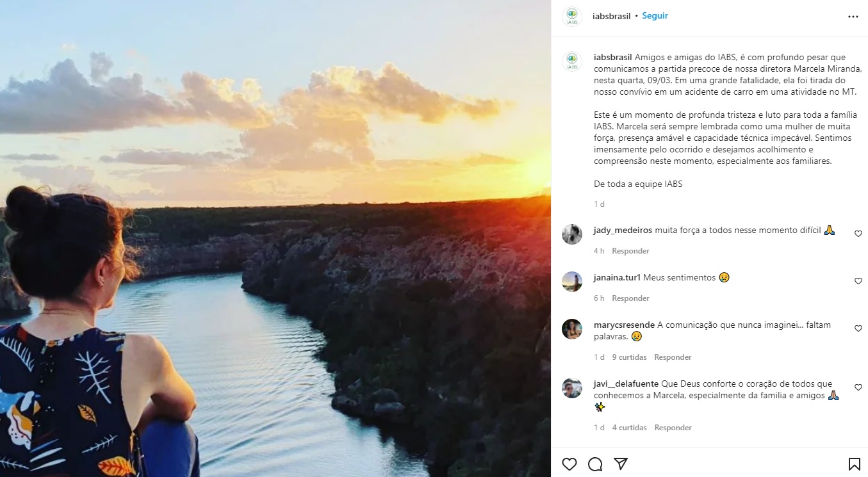Save post with bookmark icon
Viewport: 868px width, 477px height.
(x=854, y=464)
